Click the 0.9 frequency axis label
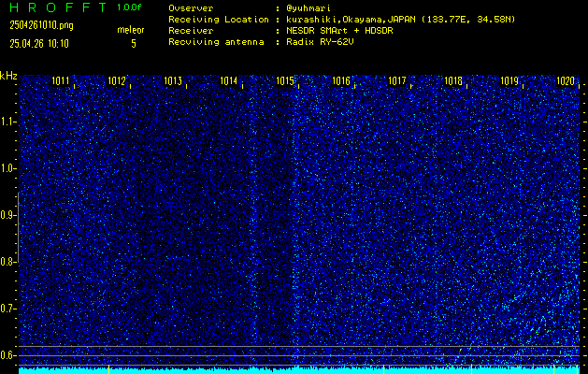 7,215
